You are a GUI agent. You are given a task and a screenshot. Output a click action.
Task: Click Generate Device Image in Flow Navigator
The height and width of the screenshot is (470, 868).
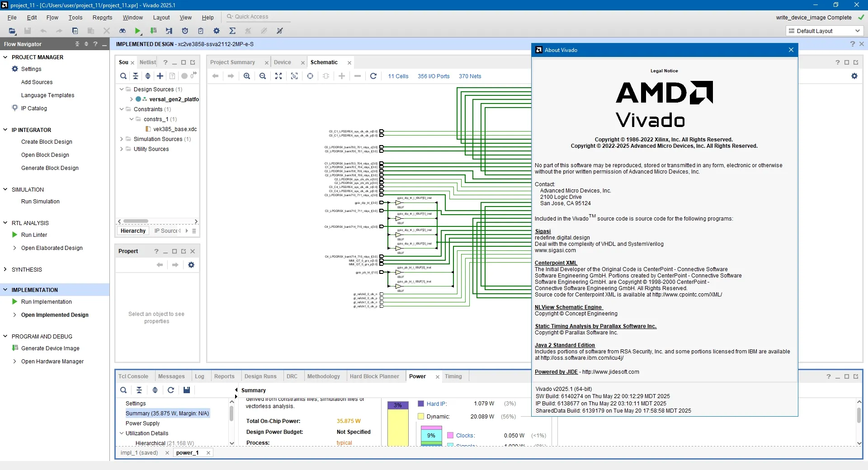point(50,348)
